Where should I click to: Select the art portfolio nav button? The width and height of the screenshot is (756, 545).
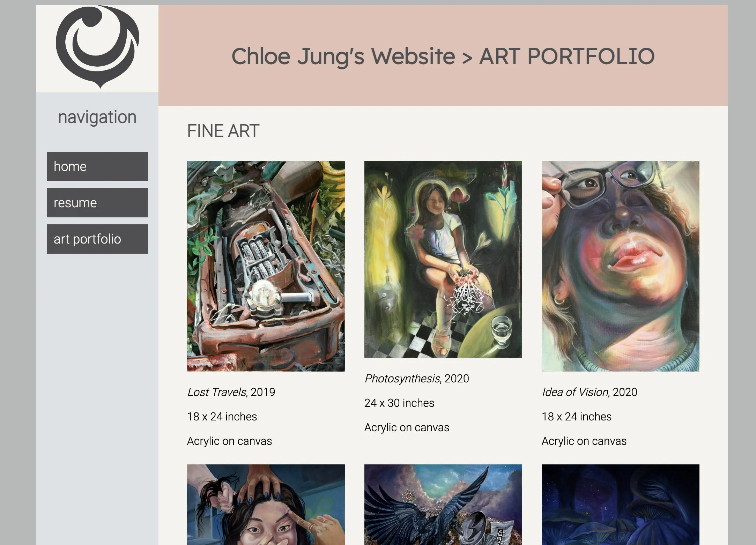[97, 239]
